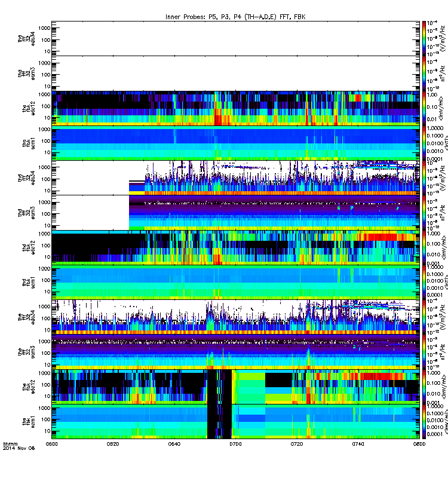Click the 1000 tick label of the fbk scm1
Viewport: 448px width, 478px height.
pyautogui.click(x=44, y=408)
